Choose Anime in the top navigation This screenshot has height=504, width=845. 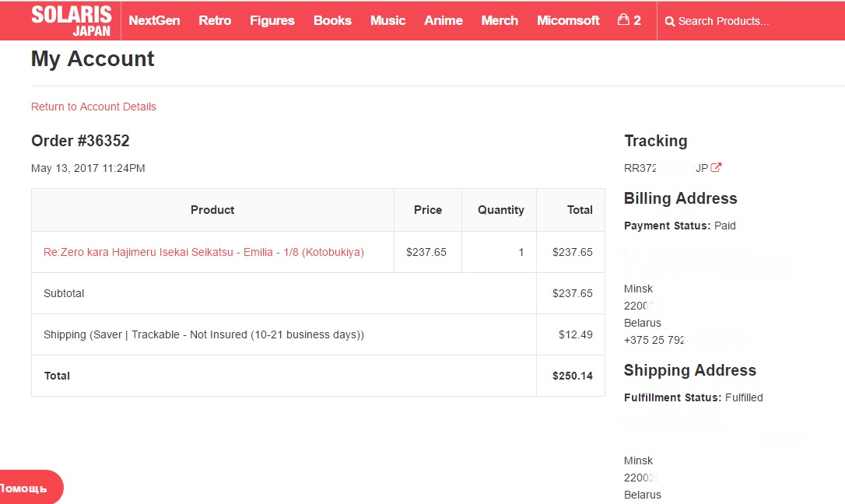(x=444, y=21)
